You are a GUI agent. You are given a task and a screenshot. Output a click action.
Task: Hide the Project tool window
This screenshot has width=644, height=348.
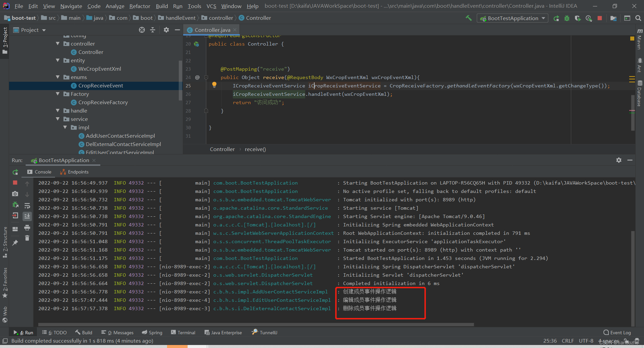[177, 30]
